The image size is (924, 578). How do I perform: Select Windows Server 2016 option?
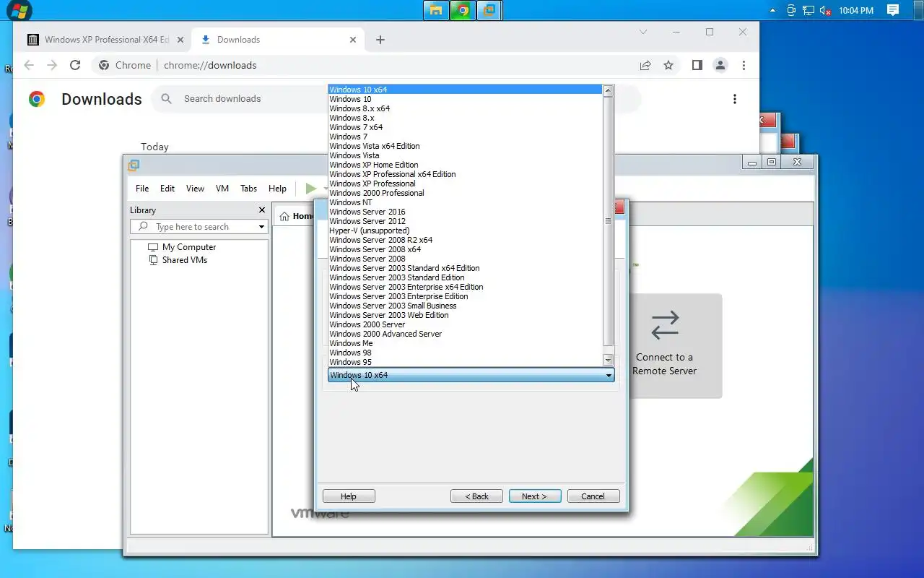click(x=466, y=212)
